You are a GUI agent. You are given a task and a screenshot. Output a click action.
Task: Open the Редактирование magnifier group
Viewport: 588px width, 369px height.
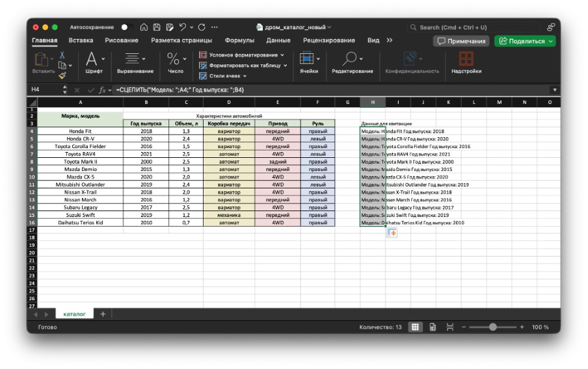click(352, 62)
